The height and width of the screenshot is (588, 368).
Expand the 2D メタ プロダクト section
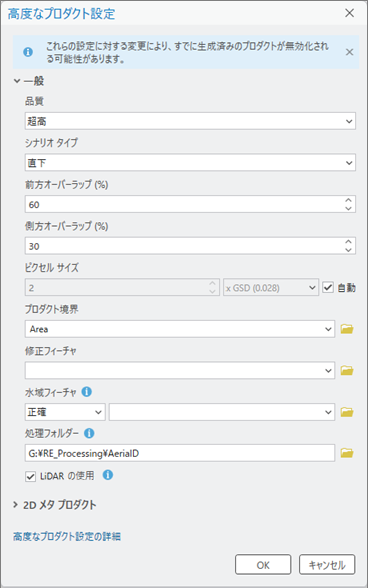coord(16,505)
